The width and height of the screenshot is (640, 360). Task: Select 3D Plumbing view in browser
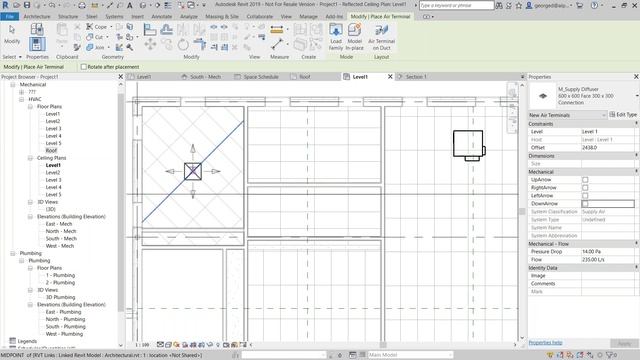tap(60, 298)
